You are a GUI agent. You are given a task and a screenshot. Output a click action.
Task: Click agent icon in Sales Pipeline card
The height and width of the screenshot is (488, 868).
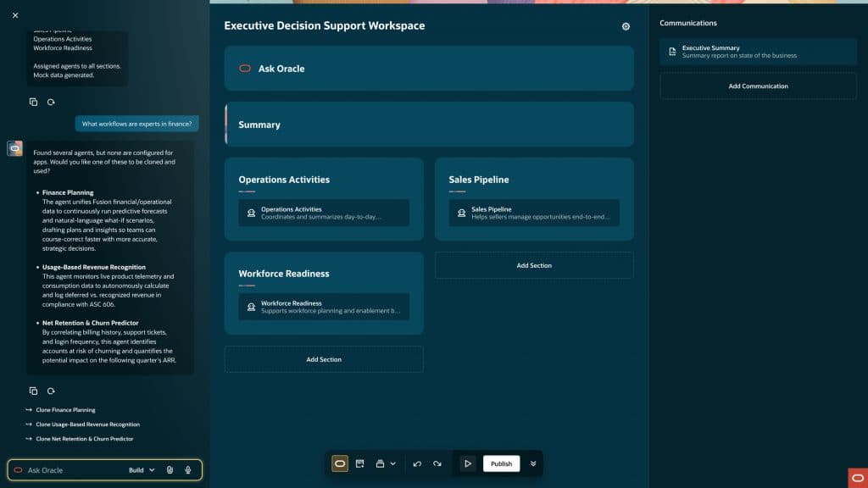(462, 213)
